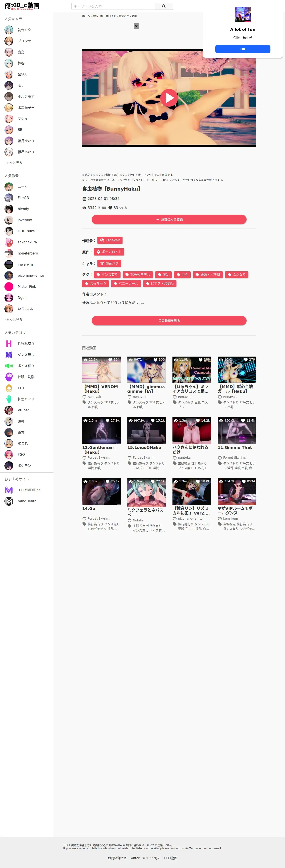Viewport: 285px width, 868px height.
Task: Open 結月ゆかり character entry
Action: click(x=26, y=141)
